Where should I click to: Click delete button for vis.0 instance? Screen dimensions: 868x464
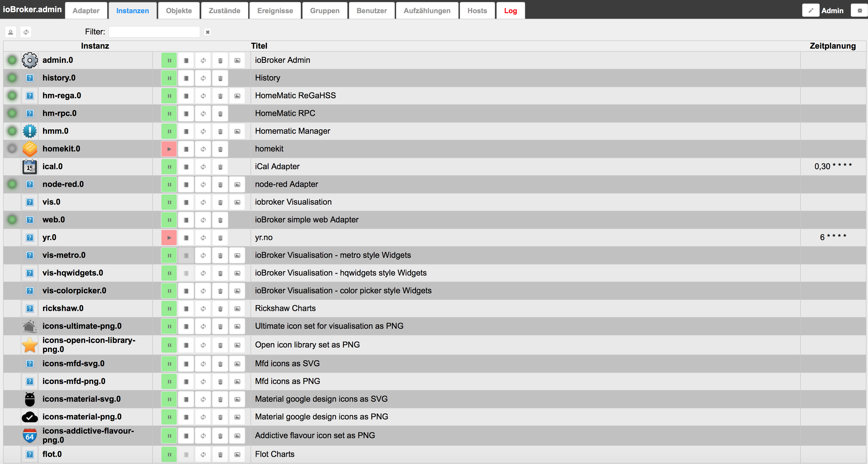point(220,202)
